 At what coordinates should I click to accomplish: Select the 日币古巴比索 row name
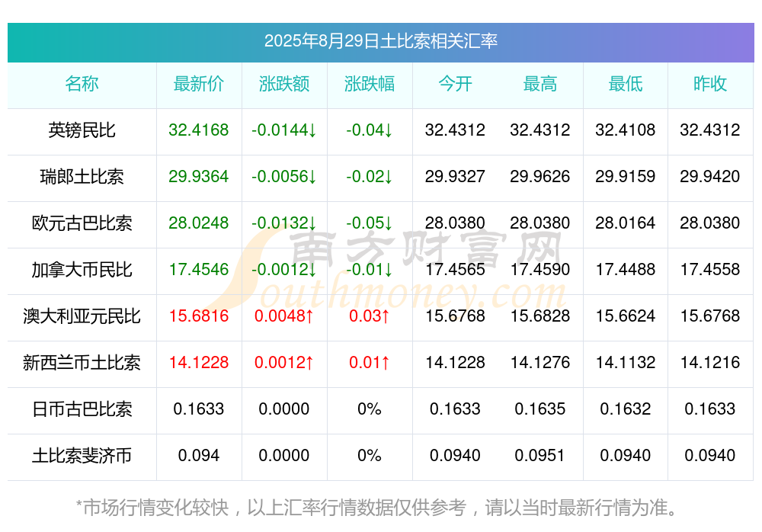click(x=82, y=409)
